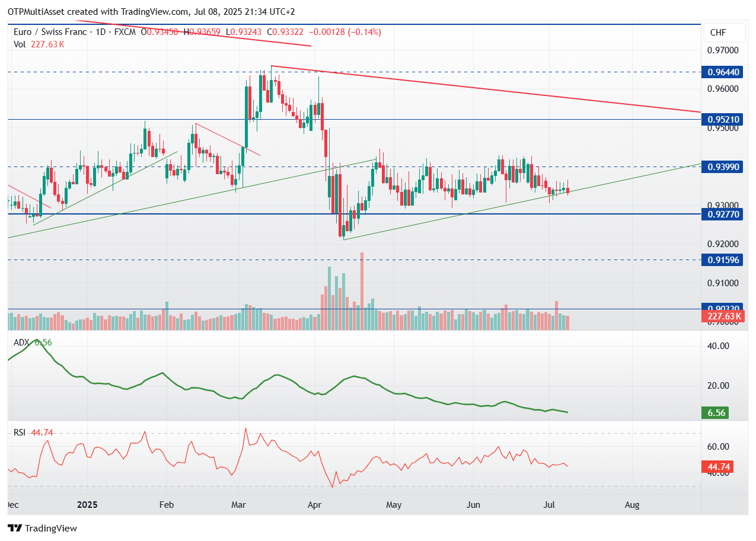Click the Euro / Swiss Franc symbol title
The image size is (756, 541).
(x=50, y=32)
